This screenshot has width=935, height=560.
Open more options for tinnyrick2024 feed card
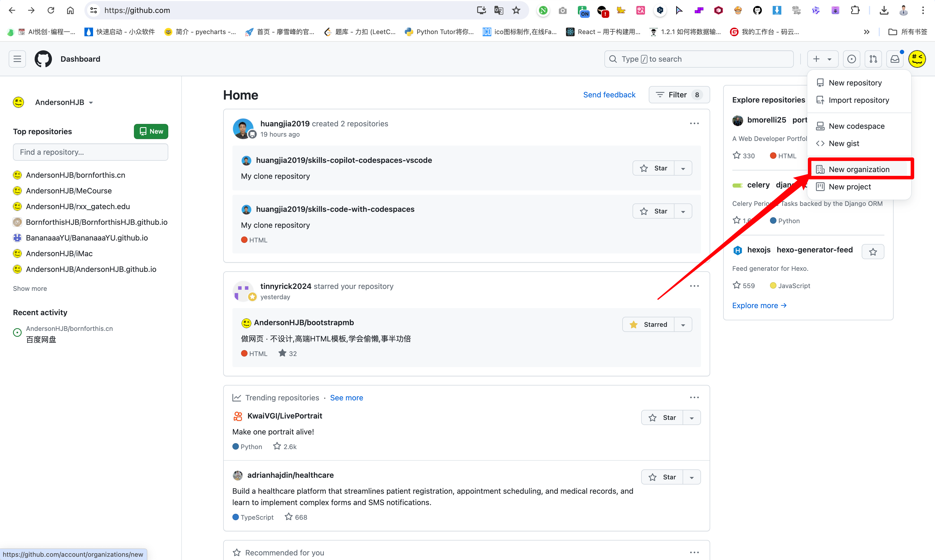pos(694,286)
